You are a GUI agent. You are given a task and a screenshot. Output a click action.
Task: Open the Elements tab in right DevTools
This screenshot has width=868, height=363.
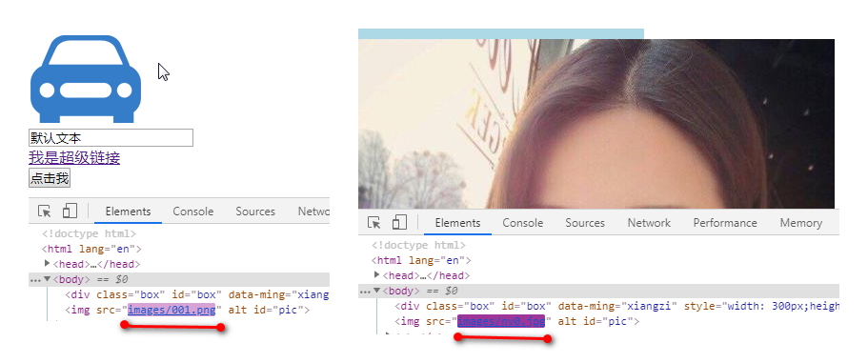pyautogui.click(x=457, y=223)
